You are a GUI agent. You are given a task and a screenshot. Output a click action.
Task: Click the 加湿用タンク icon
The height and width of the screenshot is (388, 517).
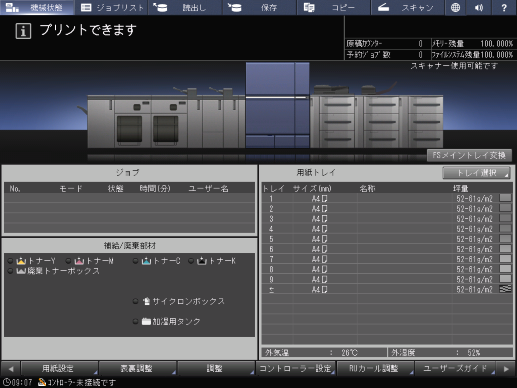[146, 321]
